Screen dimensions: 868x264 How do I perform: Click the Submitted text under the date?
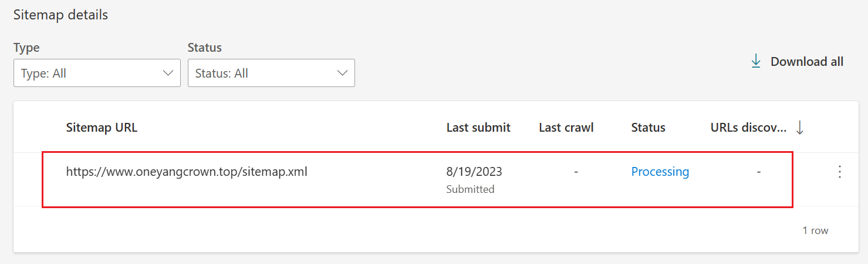pyautogui.click(x=470, y=189)
